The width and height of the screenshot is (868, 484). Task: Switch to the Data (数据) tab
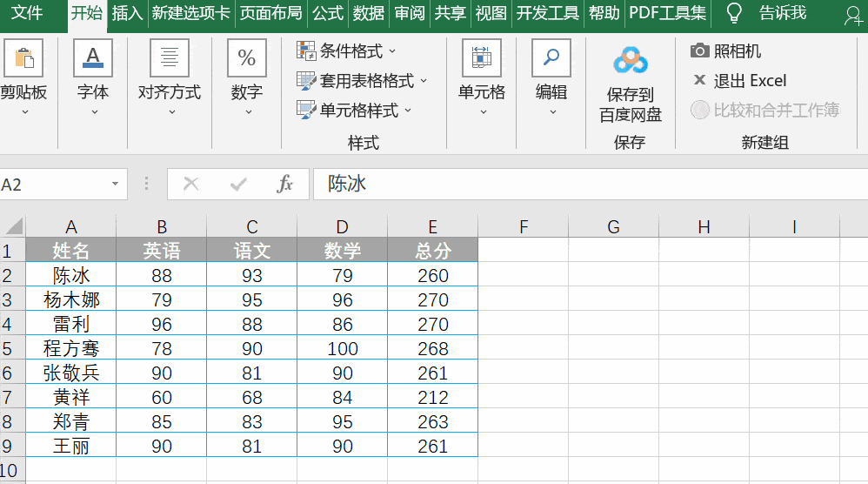tap(369, 12)
